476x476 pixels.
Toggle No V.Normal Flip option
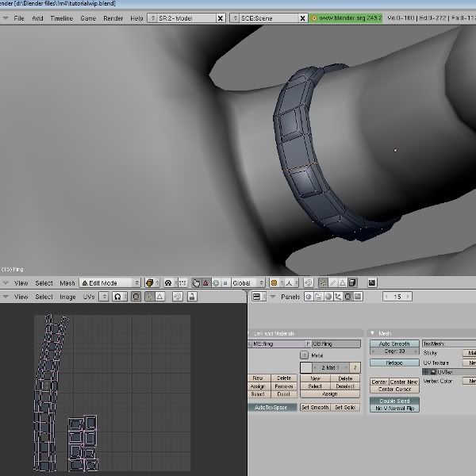[x=394, y=409]
